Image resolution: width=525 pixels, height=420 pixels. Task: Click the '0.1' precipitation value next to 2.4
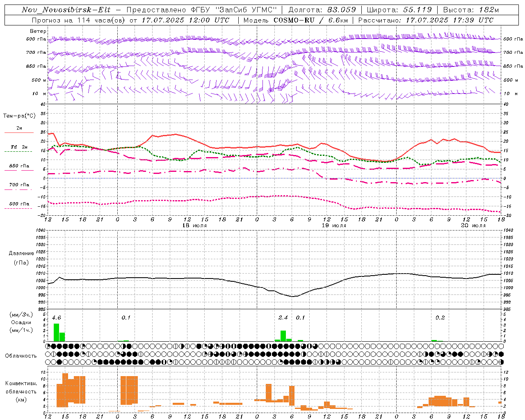[301, 318]
